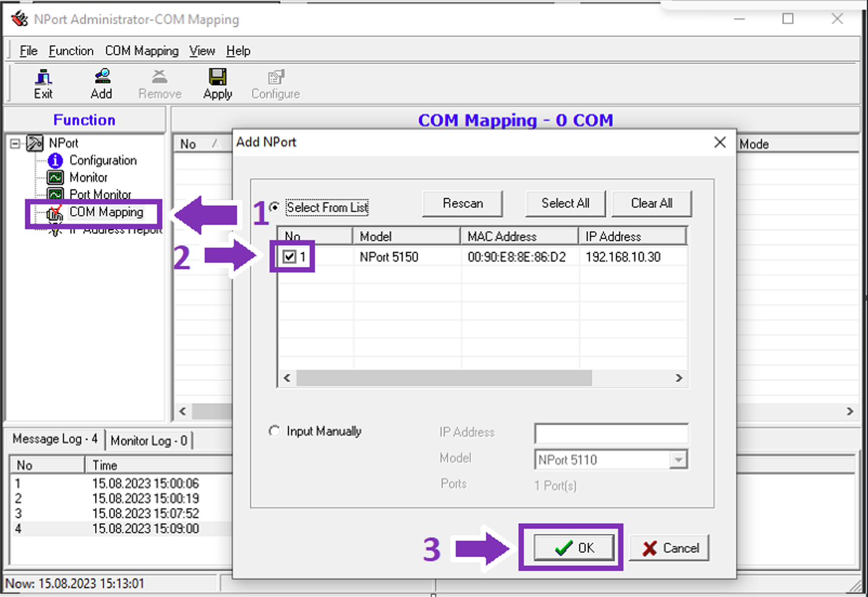Open the Model dropdown showing NPort 5110
Viewport: 868px width, 597px height.
pos(679,459)
